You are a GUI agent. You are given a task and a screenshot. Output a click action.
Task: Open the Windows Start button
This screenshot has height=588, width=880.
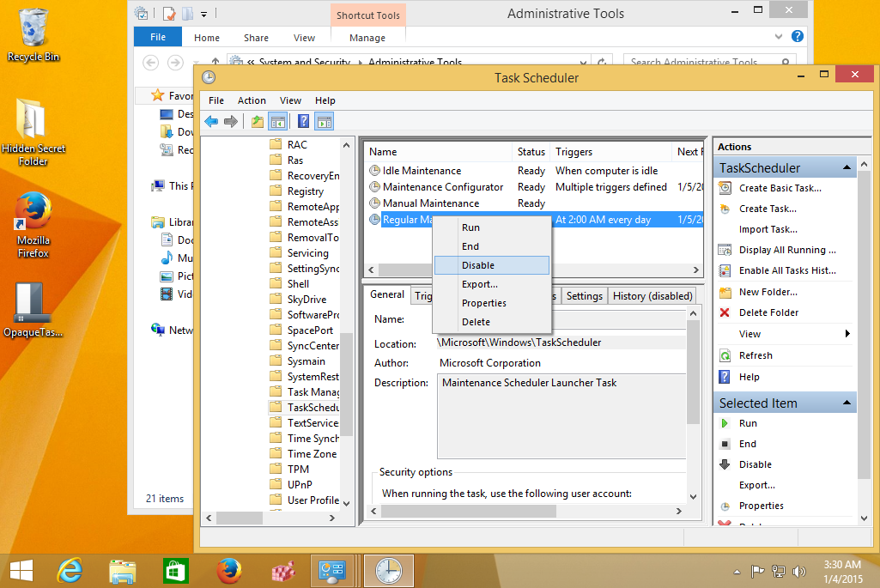point(21,571)
